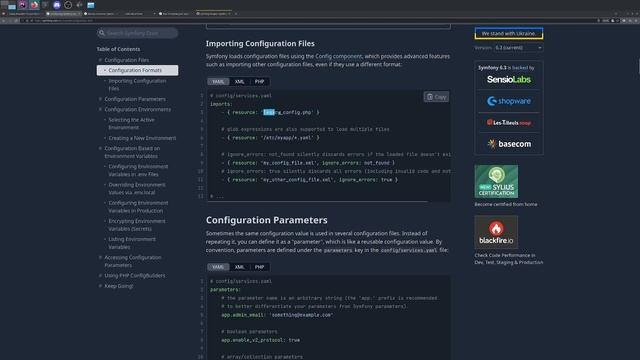
Task: Select the XML tab under Configuration Parameters
Action: coord(239,267)
